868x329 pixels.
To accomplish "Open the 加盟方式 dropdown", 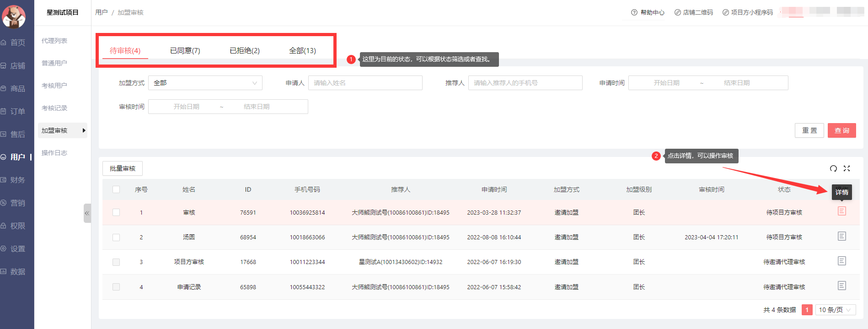I will pyautogui.click(x=205, y=83).
